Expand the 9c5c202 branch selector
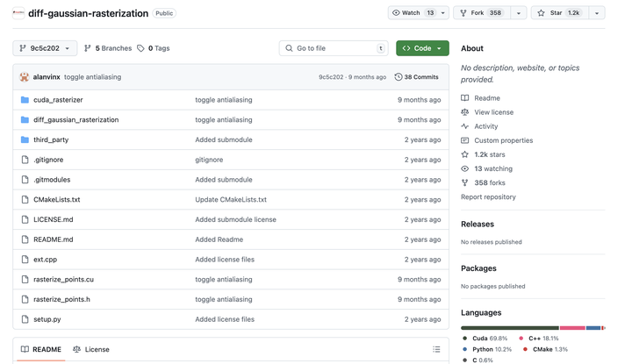Image resolution: width=632 pixels, height=364 pixels. (45, 48)
